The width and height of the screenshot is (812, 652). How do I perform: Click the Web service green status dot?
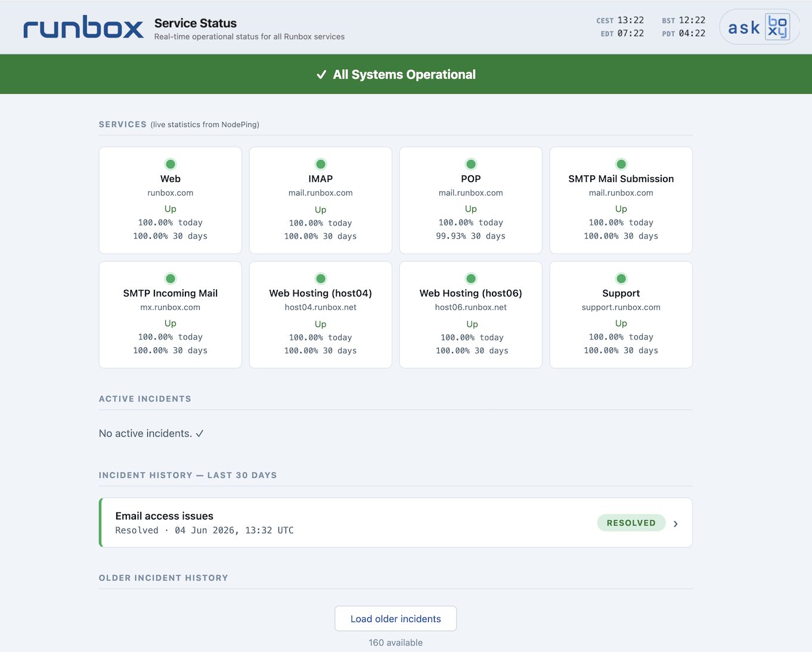(171, 164)
